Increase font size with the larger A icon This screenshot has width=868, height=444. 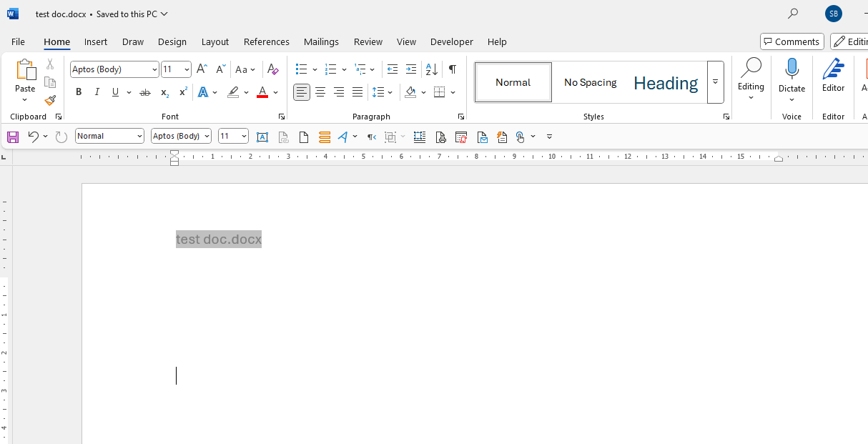click(202, 69)
